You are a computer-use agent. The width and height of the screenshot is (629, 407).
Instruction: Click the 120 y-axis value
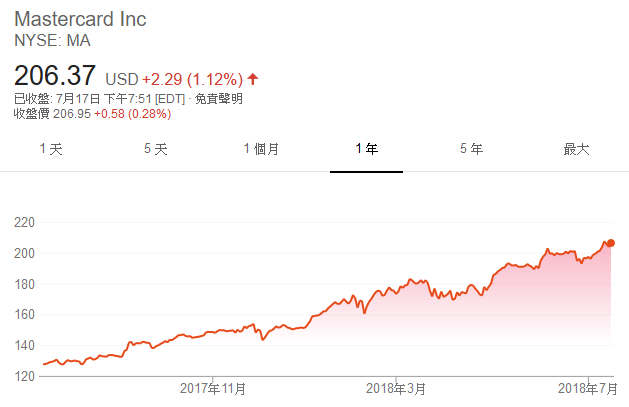[x=24, y=376]
